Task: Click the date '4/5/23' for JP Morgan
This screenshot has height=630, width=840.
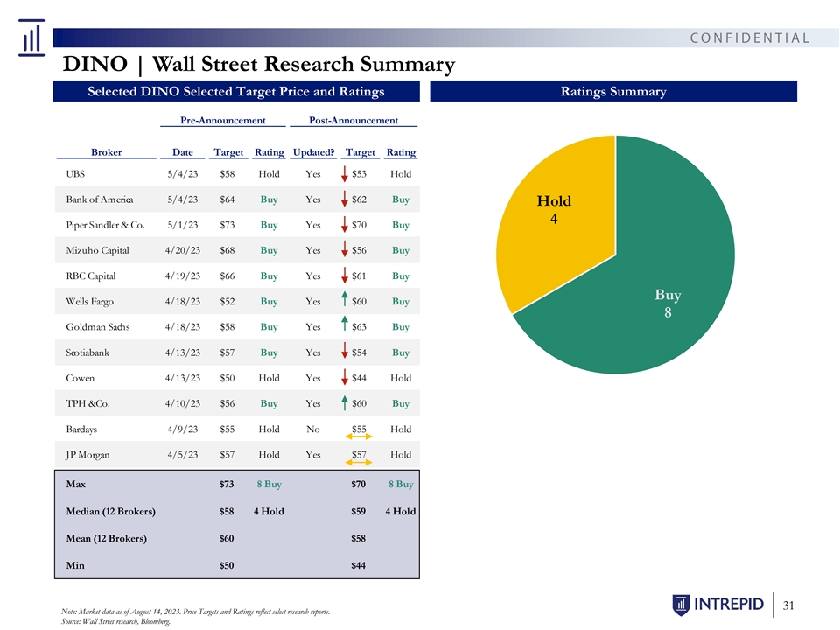Action: 183,455
